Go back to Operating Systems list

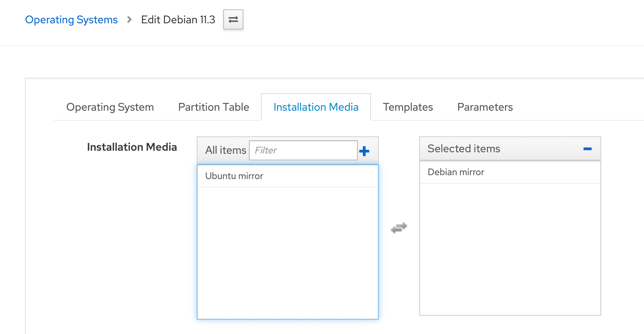(x=71, y=20)
